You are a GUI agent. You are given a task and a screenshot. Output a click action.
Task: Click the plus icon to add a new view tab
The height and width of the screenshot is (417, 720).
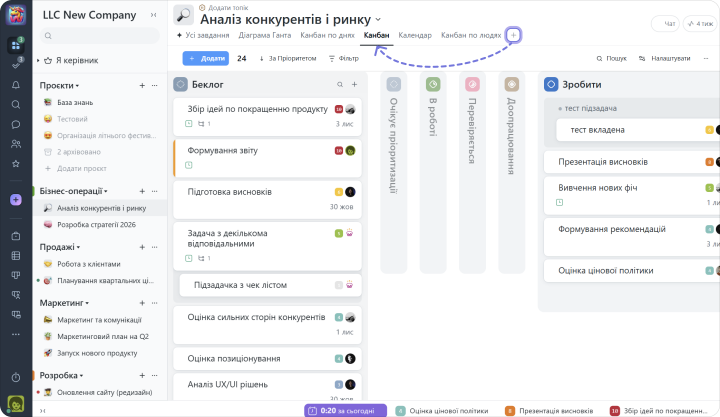pyautogui.click(x=514, y=35)
